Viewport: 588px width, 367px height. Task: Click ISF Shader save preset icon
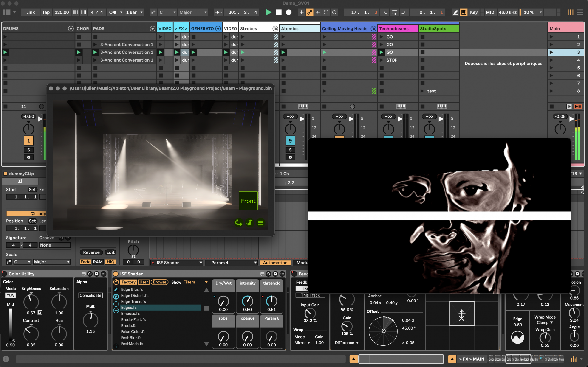pos(275,274)
